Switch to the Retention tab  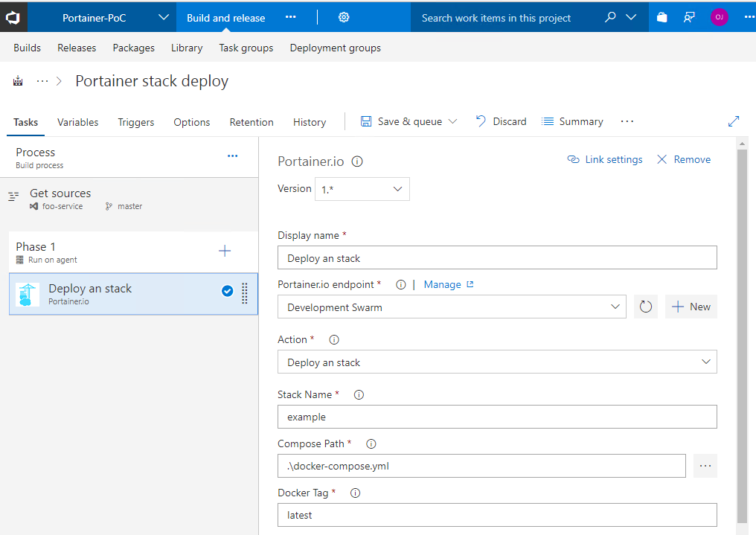pos(252,123)
